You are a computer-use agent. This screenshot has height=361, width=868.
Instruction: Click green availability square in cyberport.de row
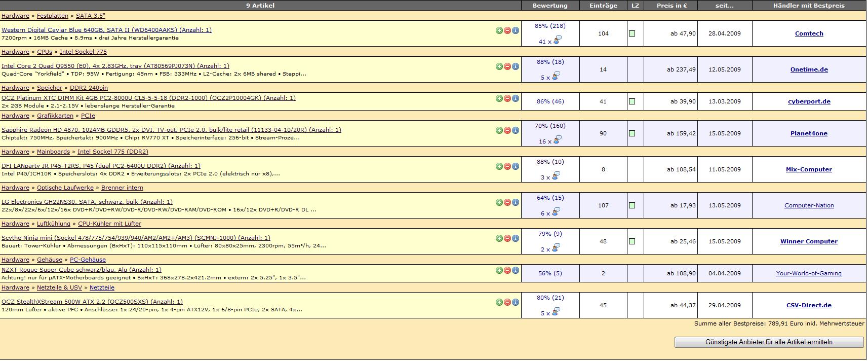(632, 101)
